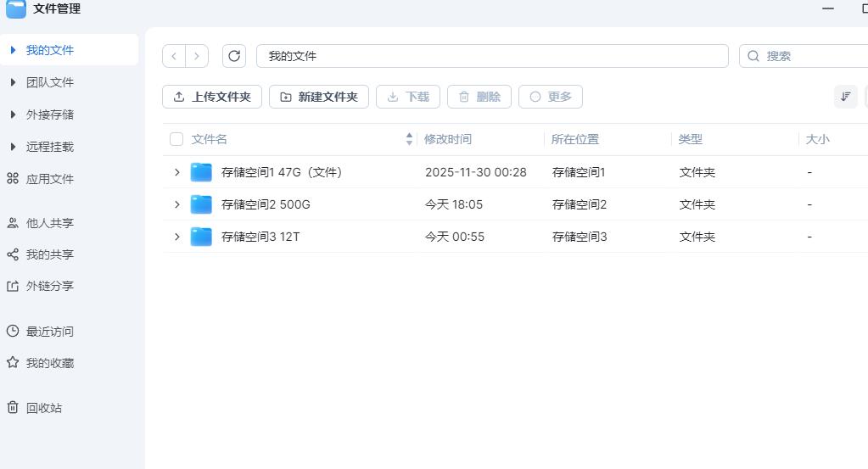Click the 下载 button

[408, 97]
